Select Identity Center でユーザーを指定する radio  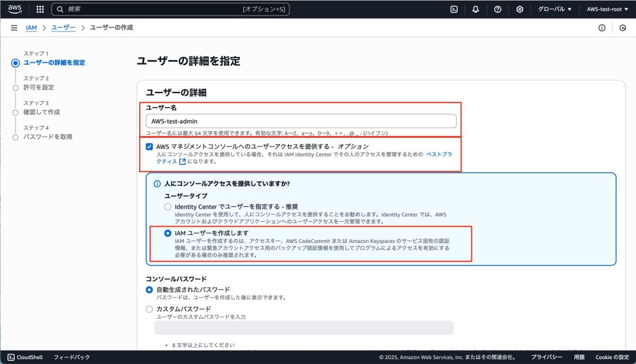[168, 207]
